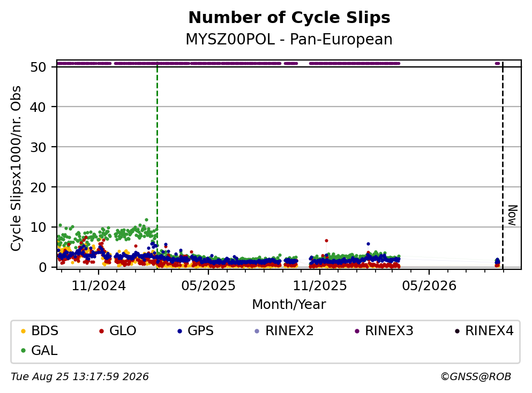Click the GAL green legend marker

tap(23, 351)
